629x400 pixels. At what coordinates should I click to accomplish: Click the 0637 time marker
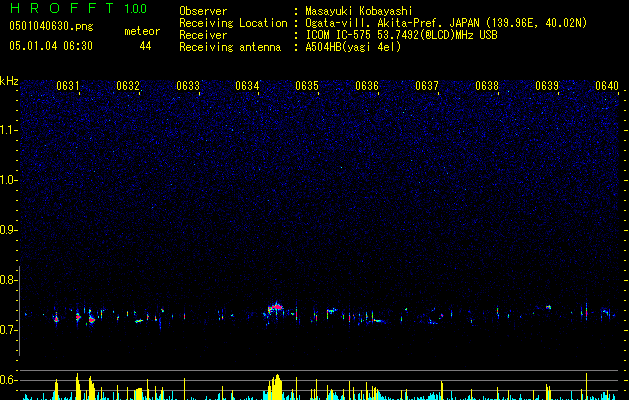coord(427,86)
